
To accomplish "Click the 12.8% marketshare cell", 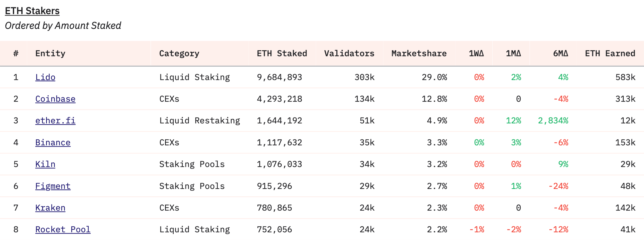I will pyautogui.click(x=434, y=99).
